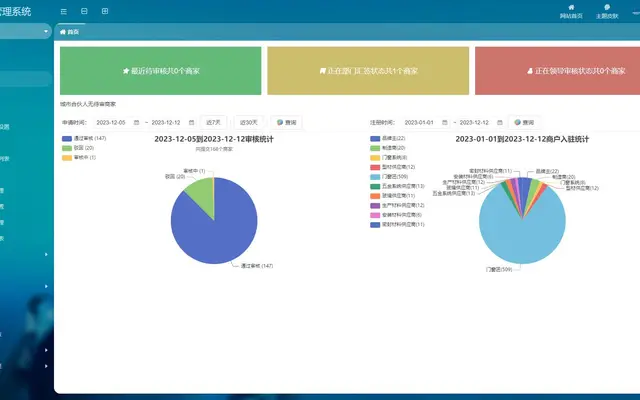Image resolution: width=640 pixels, height=400 pixels.
Task: Open green card 最近待审核共0个商家
Action: point(160,71)
